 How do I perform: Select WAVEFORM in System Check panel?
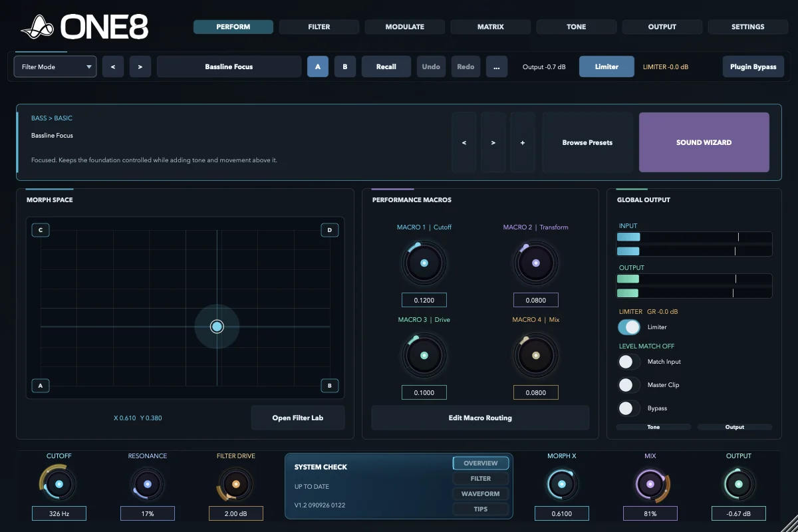481,493
